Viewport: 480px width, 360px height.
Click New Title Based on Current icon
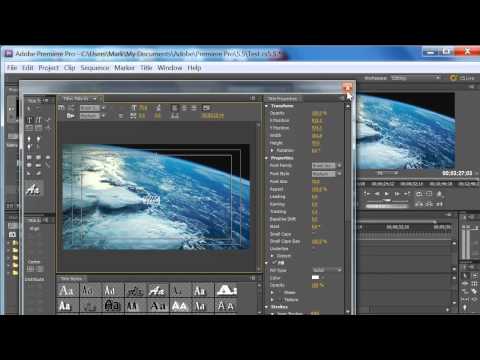[x=61, y=108]
